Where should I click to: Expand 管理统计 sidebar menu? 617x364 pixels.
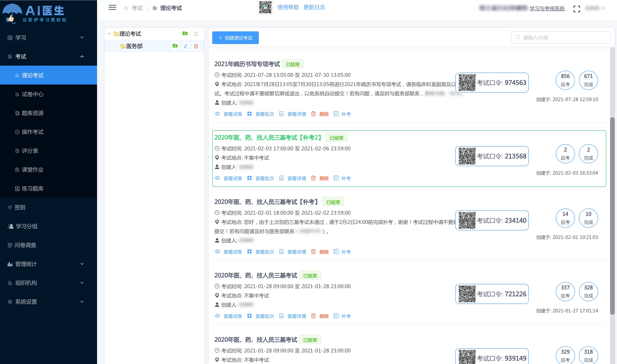tap(49, 264)
